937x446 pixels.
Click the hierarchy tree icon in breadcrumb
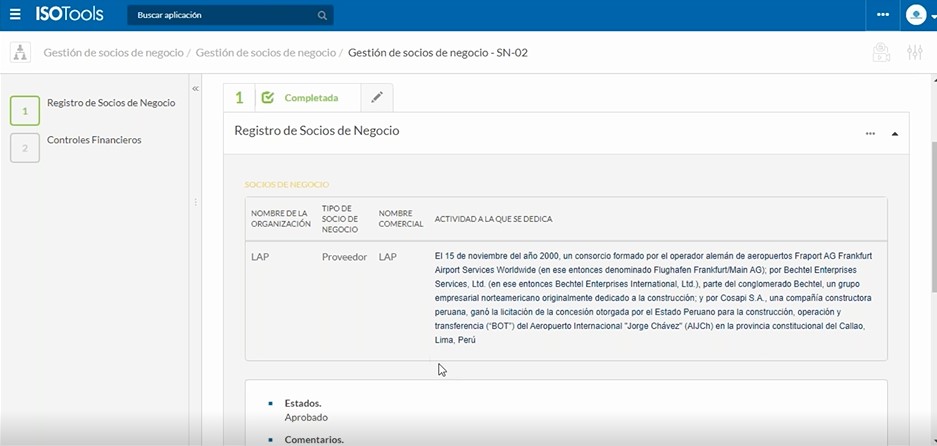(x=20, y=53)
